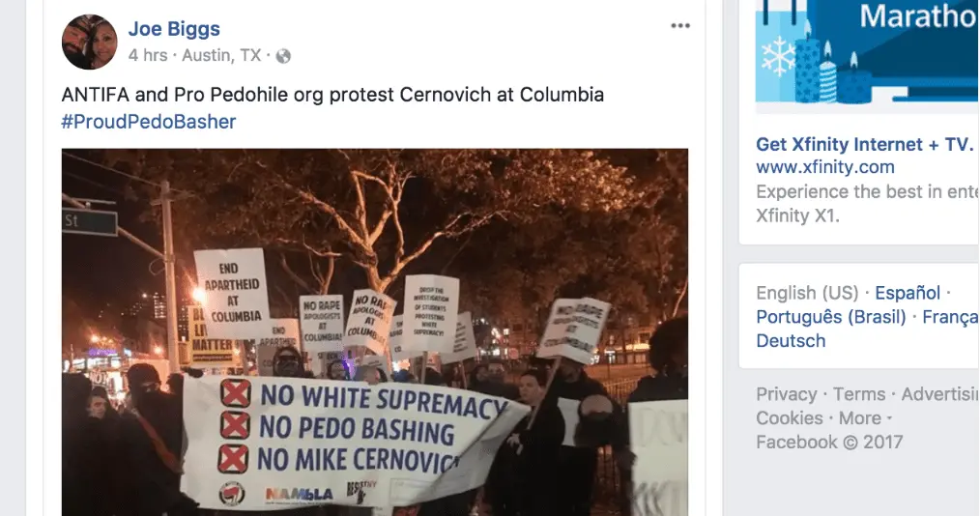The height and width of the screenshot is (516, 980).
Task: Open the Austin, TX location link
Action: click(x=221, y=56)
